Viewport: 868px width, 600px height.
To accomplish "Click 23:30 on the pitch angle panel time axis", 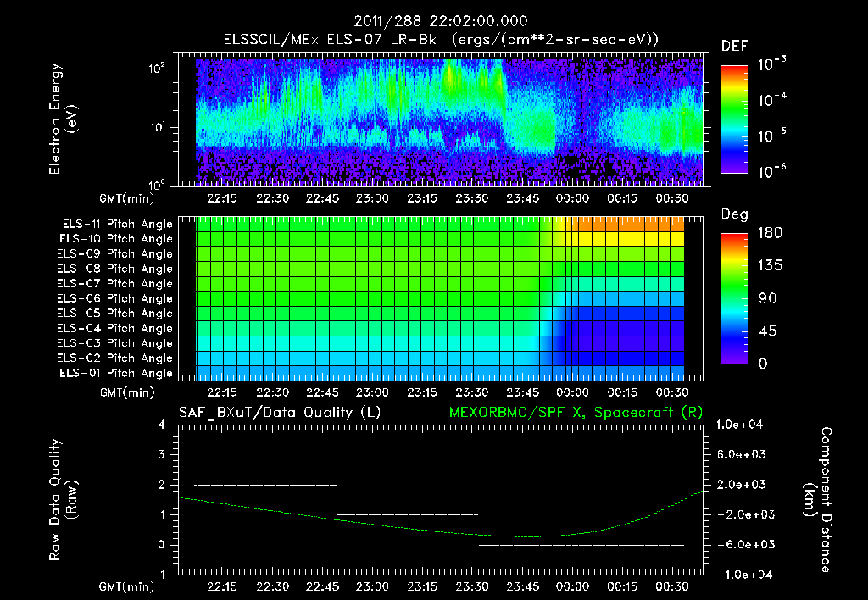I will pos(472,392).
